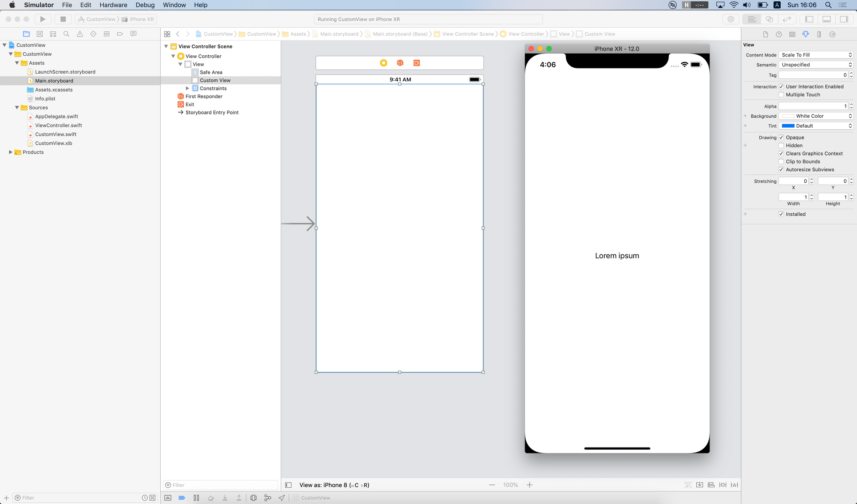Open the Quick Help inspector tab
Viewport: 857px width, 504px height.
(779, 34)
